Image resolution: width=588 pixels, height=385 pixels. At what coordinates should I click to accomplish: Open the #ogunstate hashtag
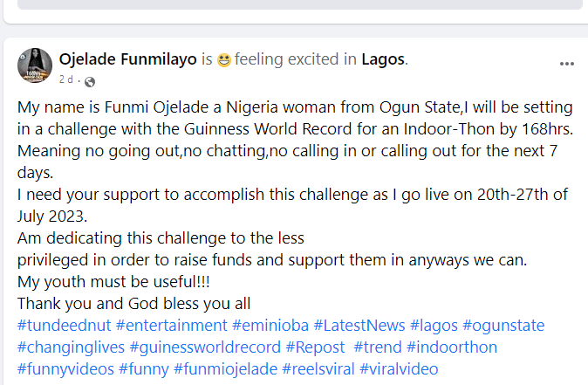(x=503, y=326)
